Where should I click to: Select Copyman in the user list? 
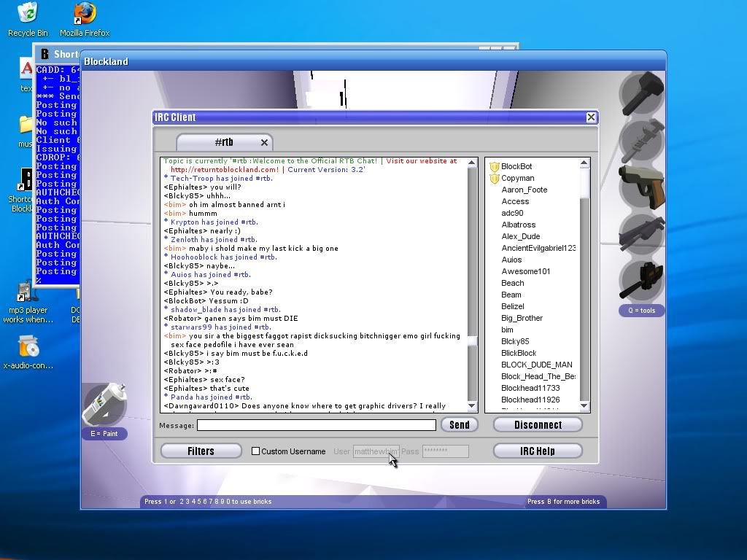[x=517, y=178]
